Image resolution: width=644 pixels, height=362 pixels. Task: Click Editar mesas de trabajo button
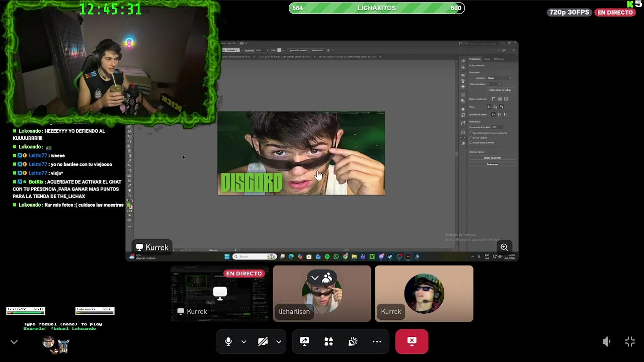[x=500, y=90]
